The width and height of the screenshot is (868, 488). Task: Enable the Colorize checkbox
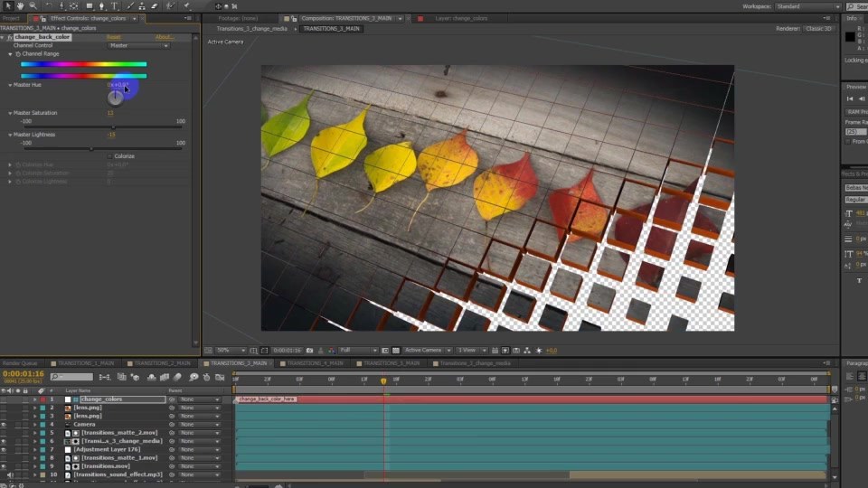coord(109,156)
